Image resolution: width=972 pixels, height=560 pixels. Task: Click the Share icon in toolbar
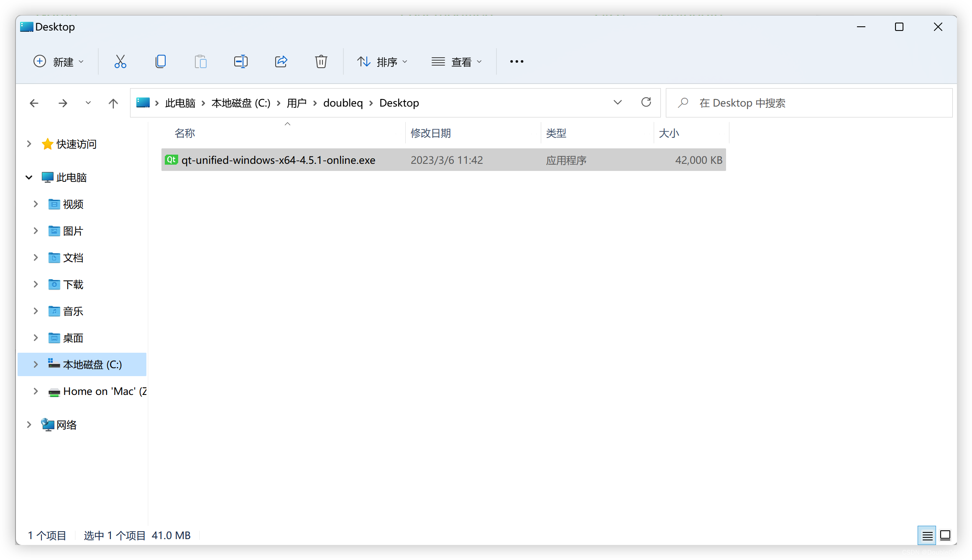tap(281, 61)
